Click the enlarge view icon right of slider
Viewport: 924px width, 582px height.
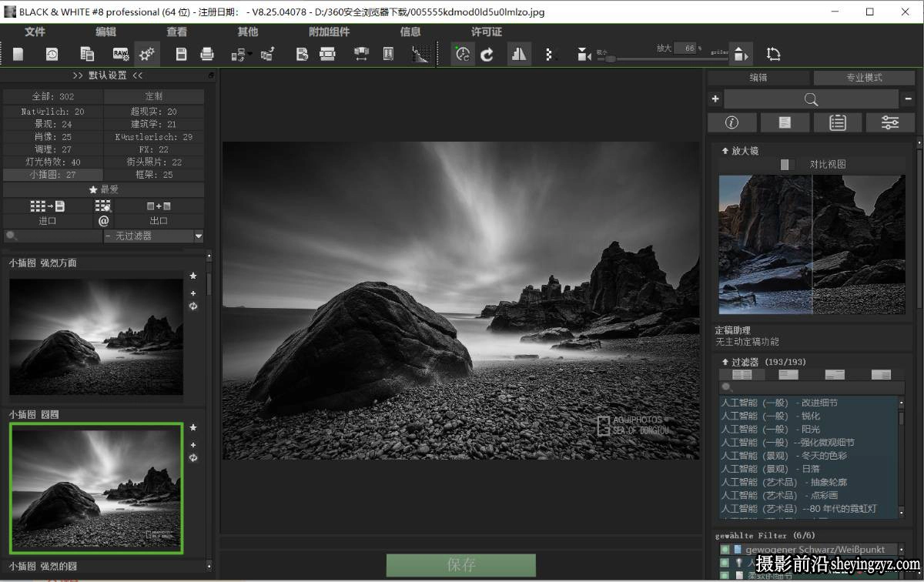(740, 54)
